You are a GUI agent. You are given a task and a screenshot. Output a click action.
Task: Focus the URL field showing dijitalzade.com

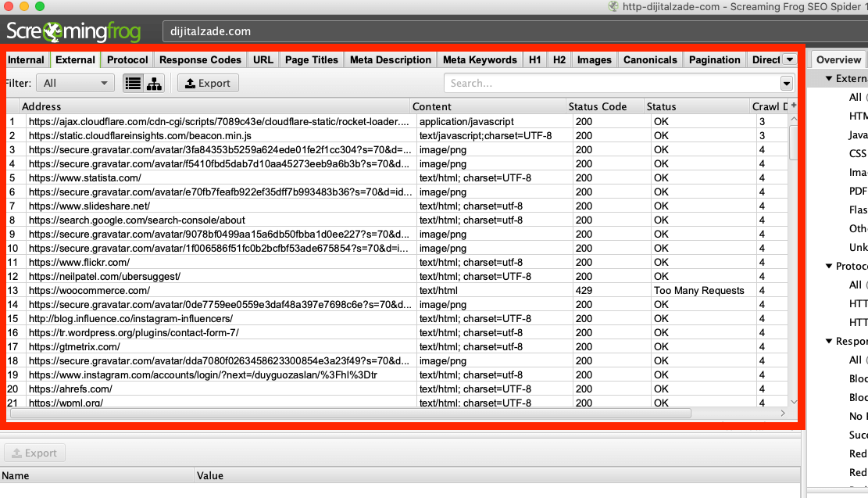[x=515, y=31]
